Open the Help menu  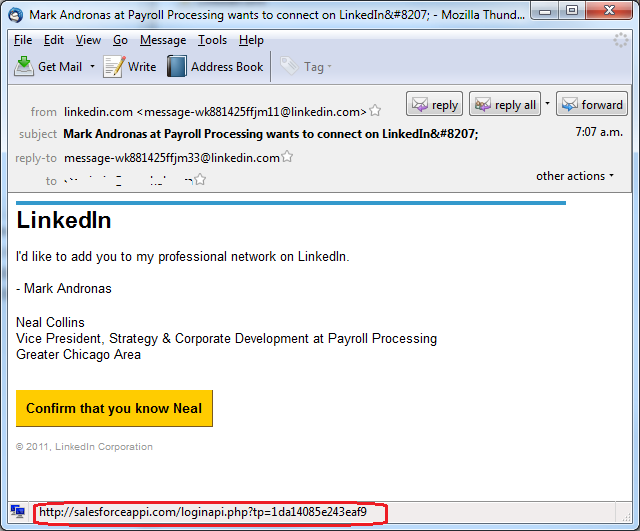251,40
